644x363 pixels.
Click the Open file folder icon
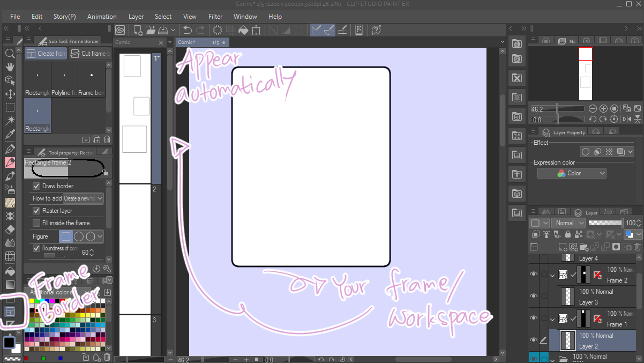tap(151, 31)
